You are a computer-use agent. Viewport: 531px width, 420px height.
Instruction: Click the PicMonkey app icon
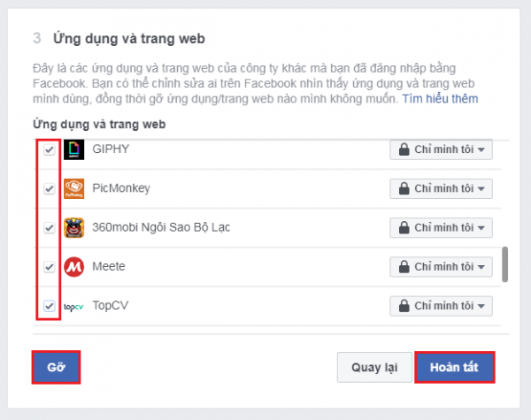[73, 188]
